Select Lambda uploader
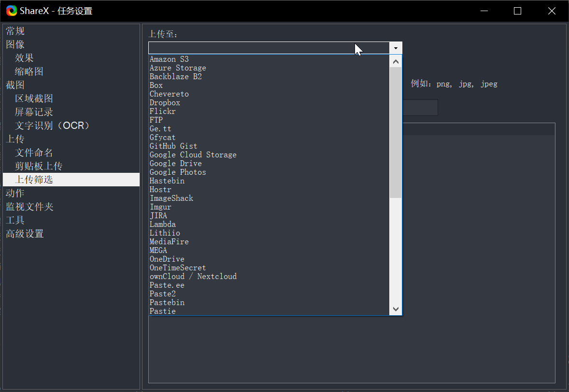Viewport: 569px width, 392px height. 269,224
